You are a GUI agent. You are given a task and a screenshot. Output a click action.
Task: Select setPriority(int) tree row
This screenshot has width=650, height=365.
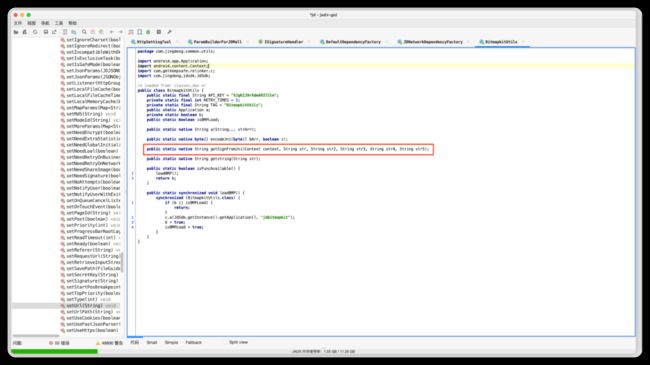[90, 225]
